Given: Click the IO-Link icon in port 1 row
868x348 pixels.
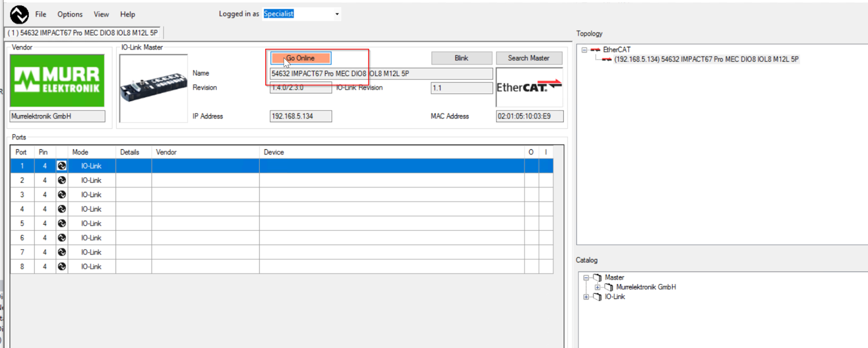Looking at the screenshot, I should (62, 166).
